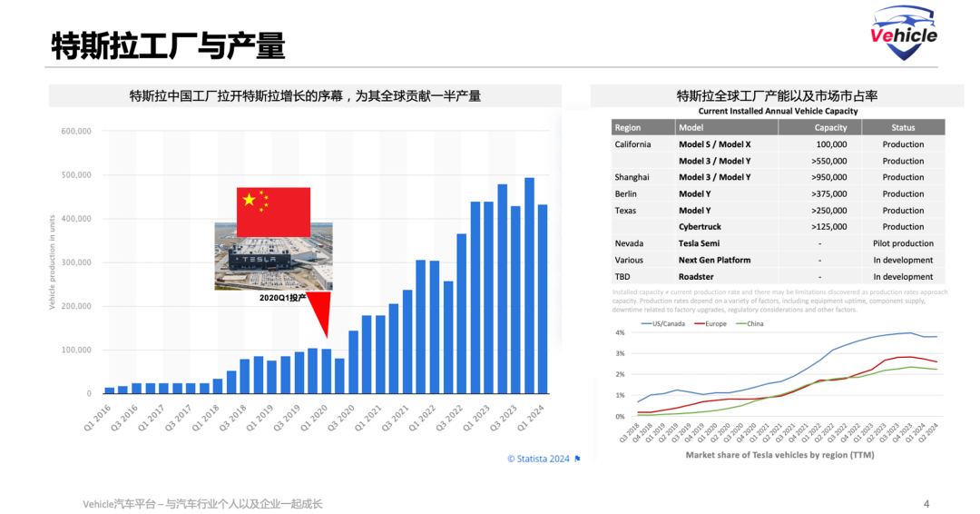Click the 'Vehicle production in units' axis title
This screenshot has height=514, width=980.
pyautogui.click(x=52, y=262)
